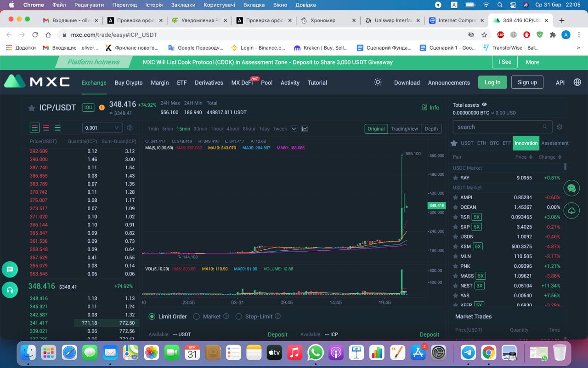Select 1hour chart interval
The image size is (588, 368).
217,129
